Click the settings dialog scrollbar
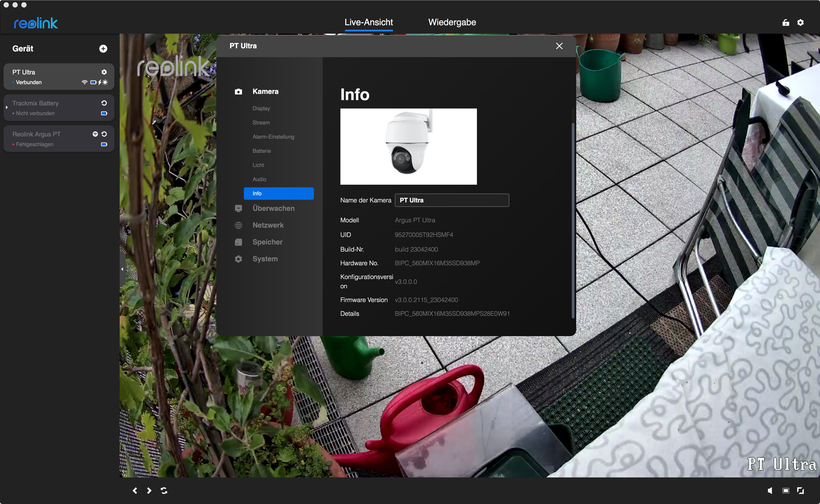Image resolution: width=820 pixels, height=504 pixels. point(573,220)
